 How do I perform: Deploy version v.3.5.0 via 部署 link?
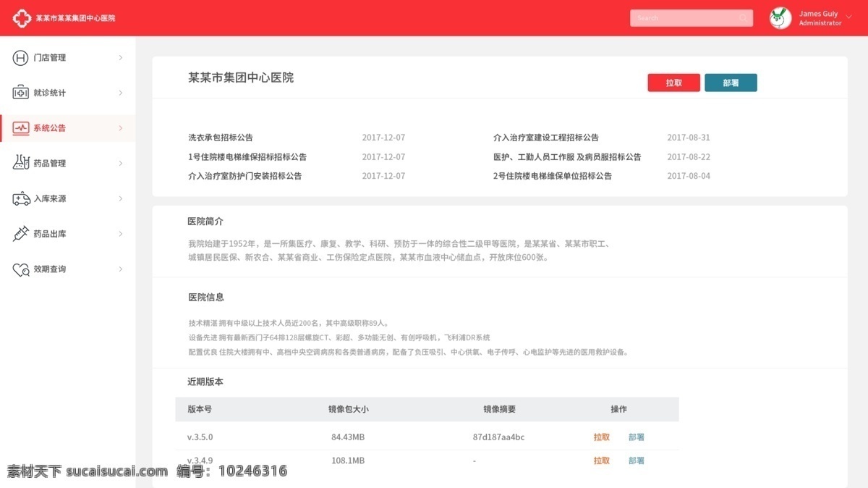coord(637,437)
